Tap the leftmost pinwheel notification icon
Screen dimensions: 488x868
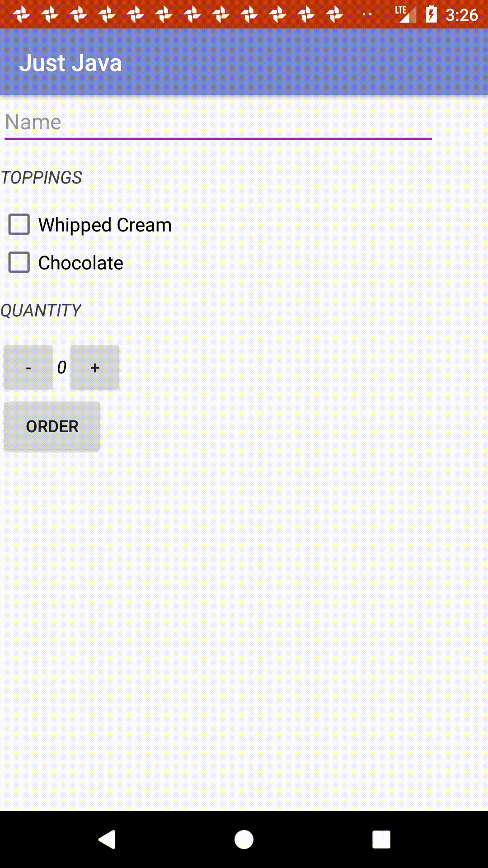coord(21,14)
